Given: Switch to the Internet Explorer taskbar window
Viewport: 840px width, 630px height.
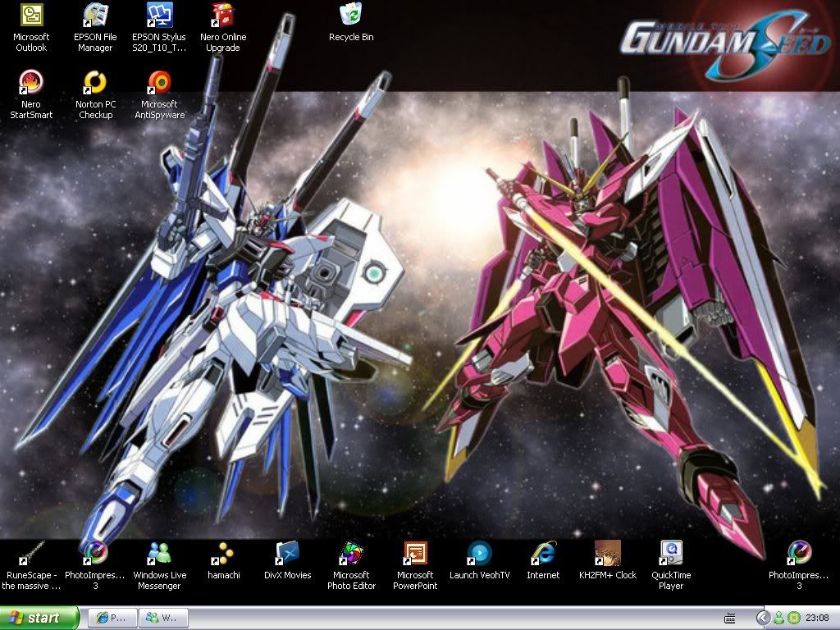Looking at the screenshot, I should (112, 619).
